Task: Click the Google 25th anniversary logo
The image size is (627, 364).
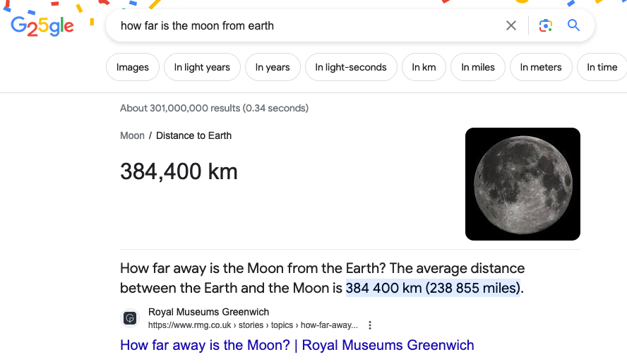Action: tap(42, 26)
